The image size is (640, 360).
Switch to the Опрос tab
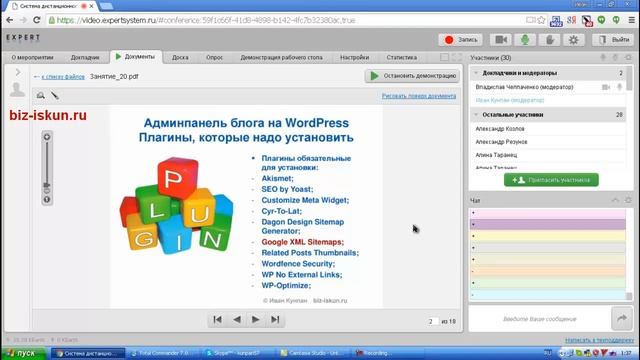click(214, 58)
